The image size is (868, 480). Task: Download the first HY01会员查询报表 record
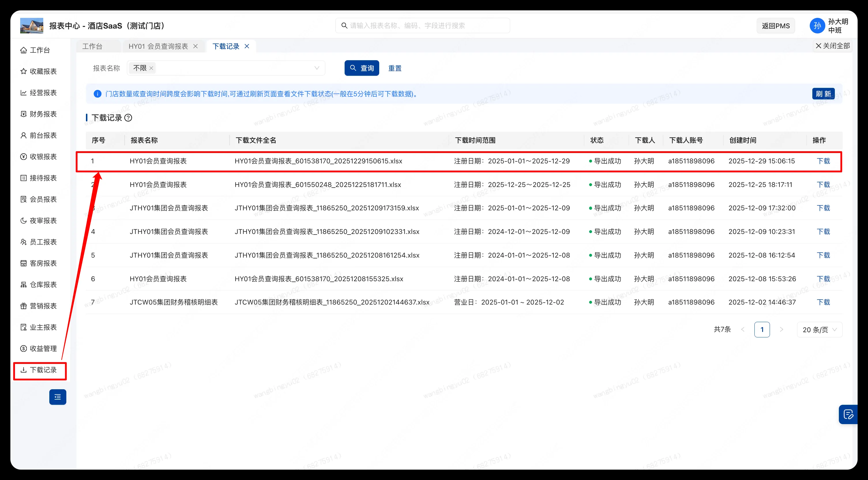[824, 161]
